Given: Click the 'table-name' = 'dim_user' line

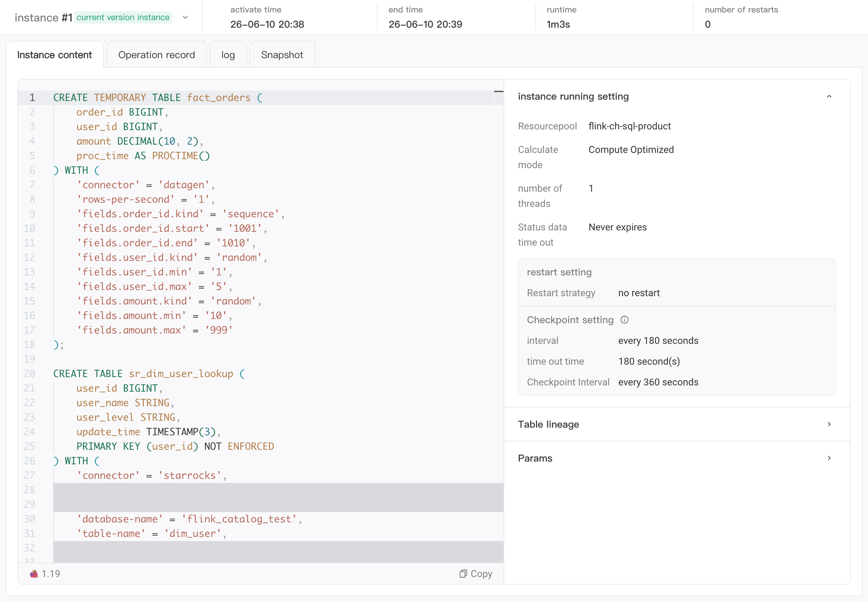Looking at the screenshot, I should [x=151, y=533].
